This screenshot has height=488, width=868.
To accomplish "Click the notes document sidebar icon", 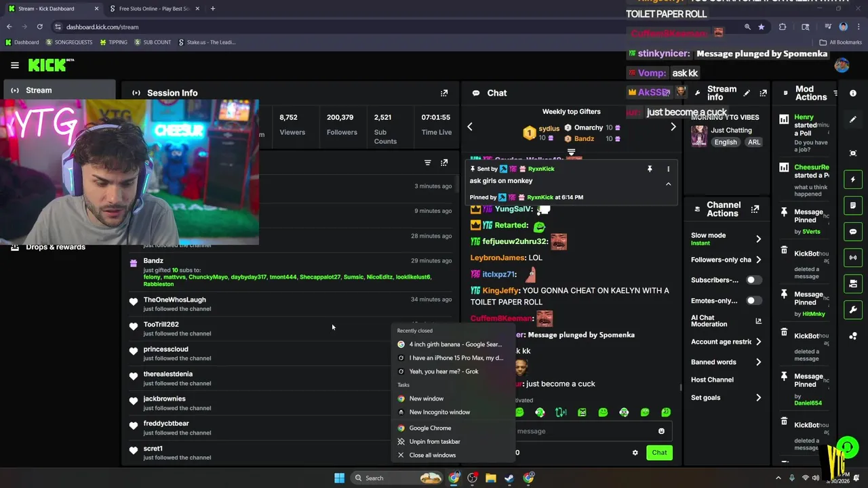I will pyautogui.click(x=853, y=205).
